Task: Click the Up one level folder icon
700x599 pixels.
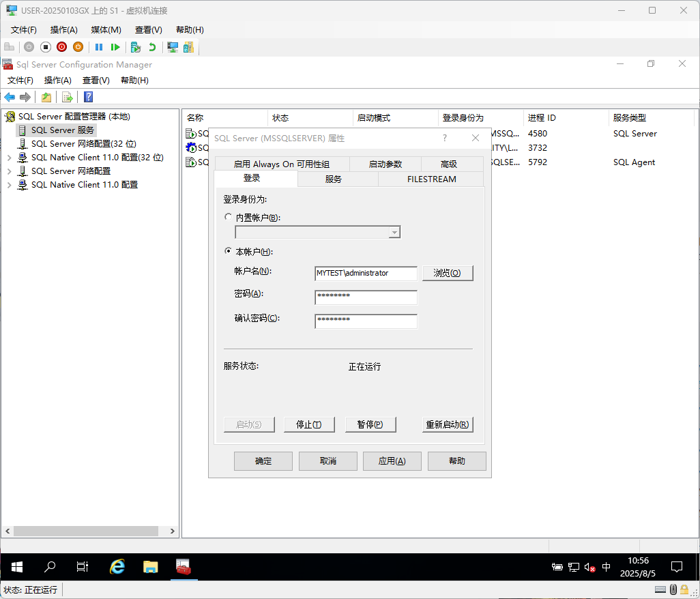Action: coord(46,97)
